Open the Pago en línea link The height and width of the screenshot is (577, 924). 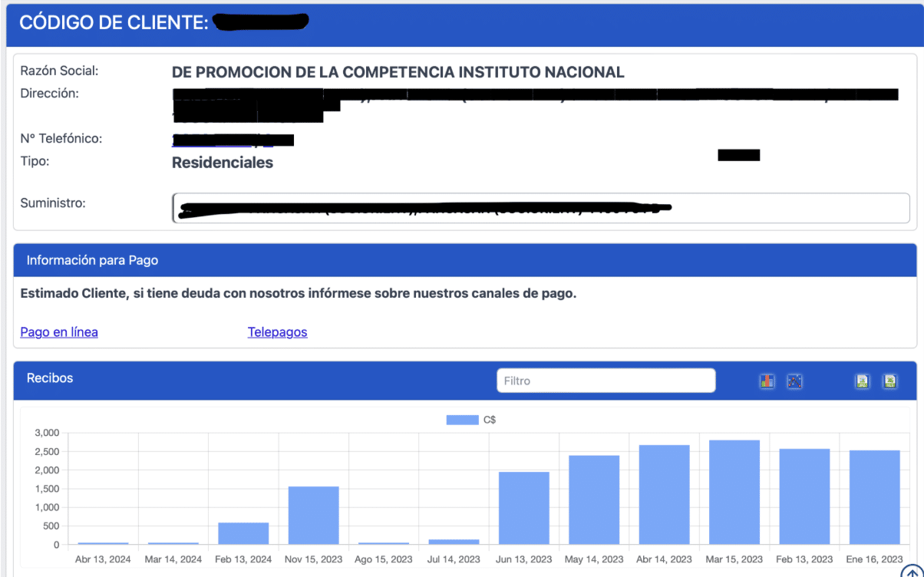pyautogui.click(x=59, y=332)
